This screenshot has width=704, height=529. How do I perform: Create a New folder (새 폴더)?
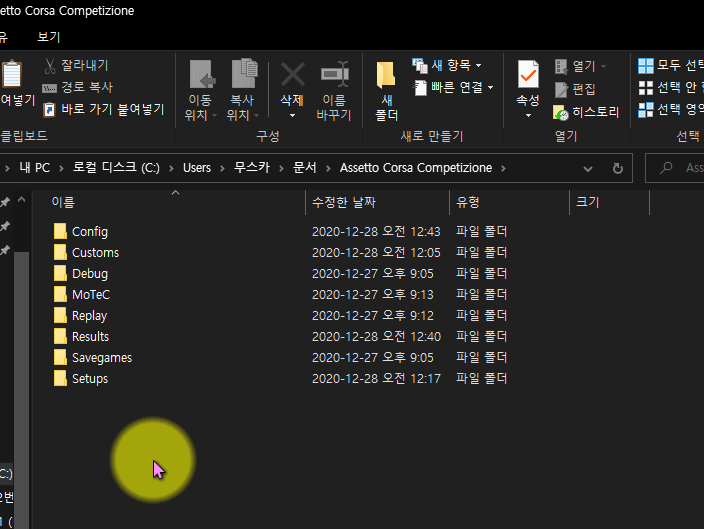click(x=386, y=91)
